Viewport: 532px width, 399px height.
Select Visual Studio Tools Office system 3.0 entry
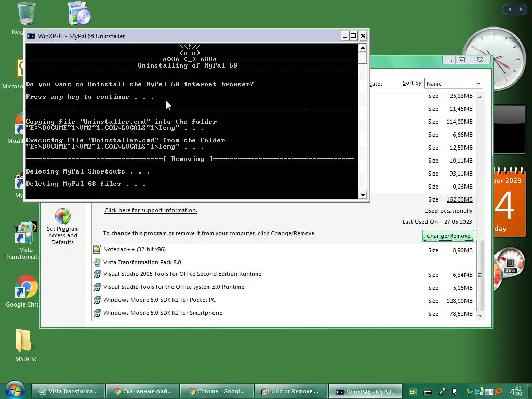[174, 287]
